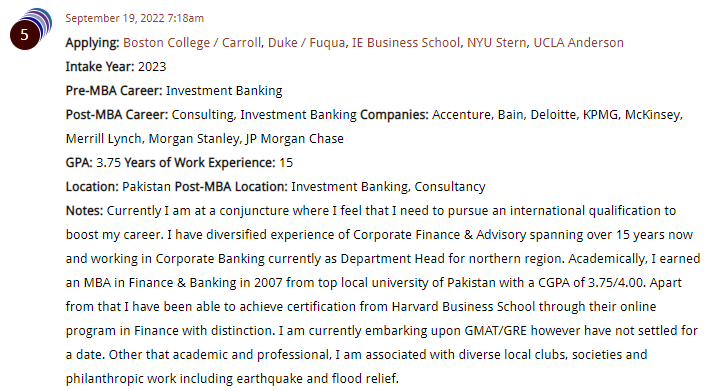Viewport: 711px width, 391px height.
Task: Click the bold Applying label
Action: [x=92, y=43]
